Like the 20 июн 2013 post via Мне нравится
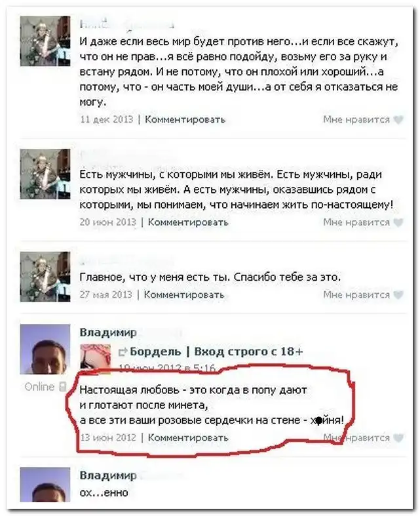Screen dimensions: 420x516 coord(356,222)
